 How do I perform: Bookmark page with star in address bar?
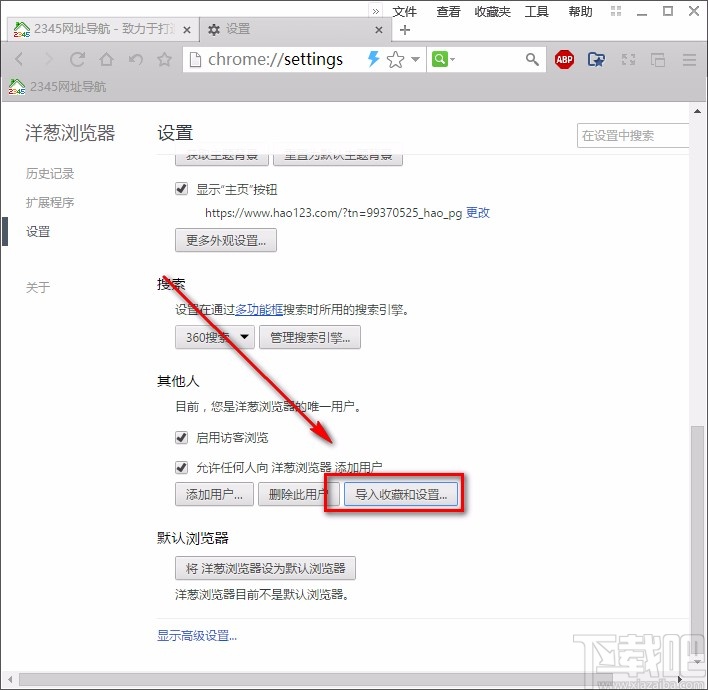(x=396, y=59)
